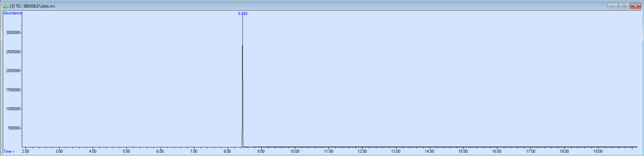Viewport: 644px width, 156px height.
Task: Click the 17.00 time axis tick label
Action: [x=531, y=151]
